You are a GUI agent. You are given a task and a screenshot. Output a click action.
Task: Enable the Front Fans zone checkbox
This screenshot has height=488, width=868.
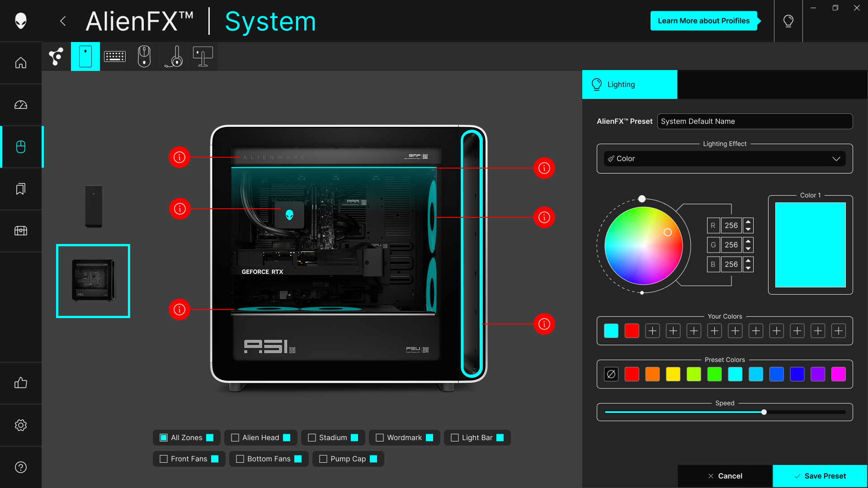pos(164,459)
